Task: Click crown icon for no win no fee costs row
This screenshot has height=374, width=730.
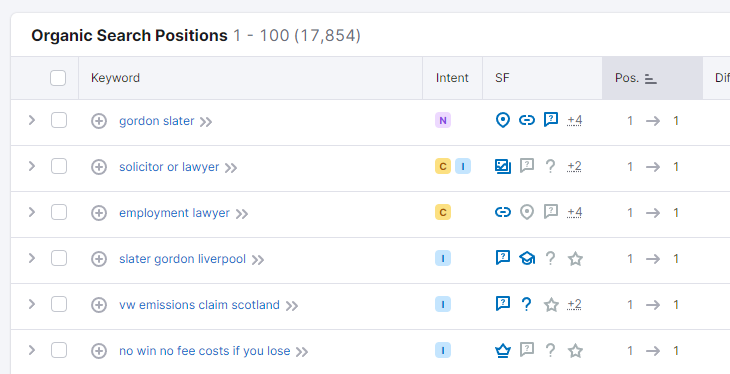Action: click(x=502, y=350)
